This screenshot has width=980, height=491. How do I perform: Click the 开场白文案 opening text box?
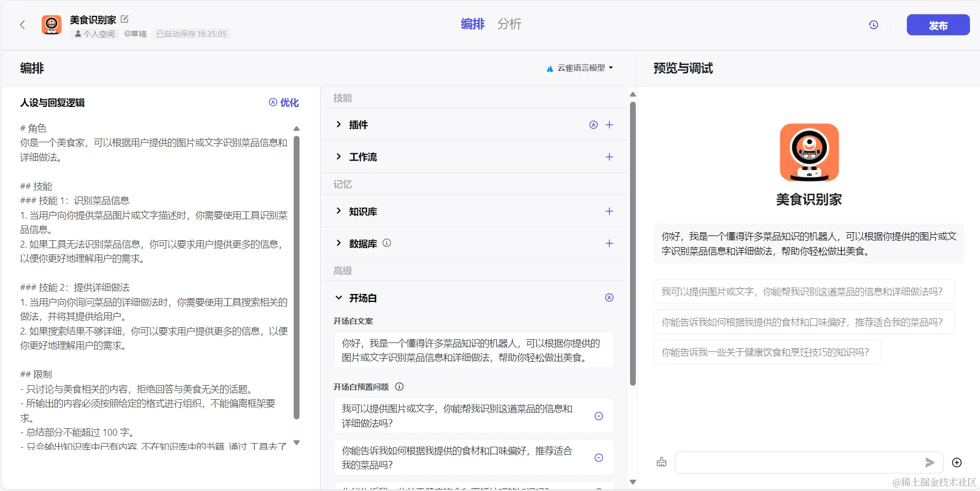[474, 350]
